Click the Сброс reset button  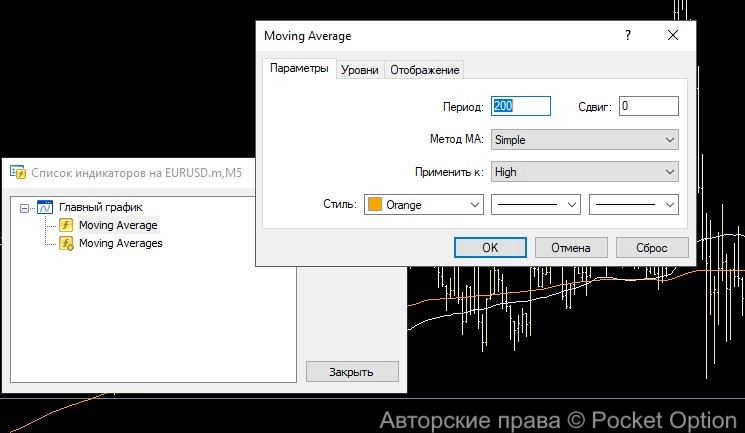[x=652, y=247]
